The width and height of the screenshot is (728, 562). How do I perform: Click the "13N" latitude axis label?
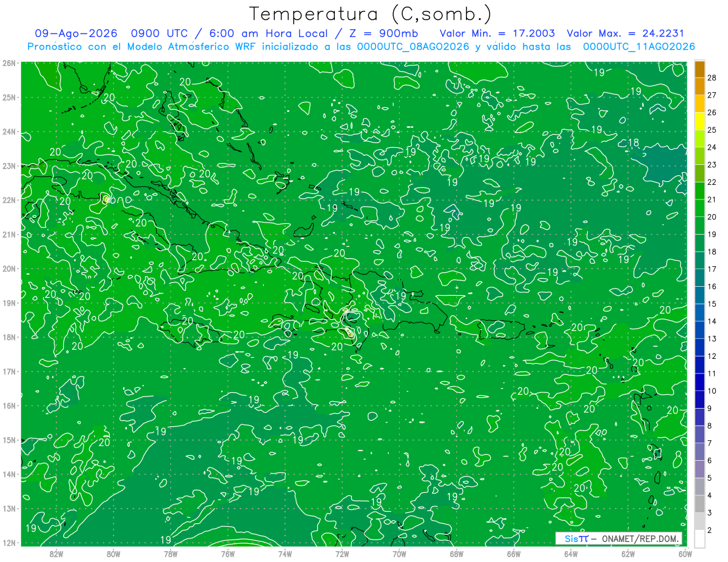[x=8, y=508]
